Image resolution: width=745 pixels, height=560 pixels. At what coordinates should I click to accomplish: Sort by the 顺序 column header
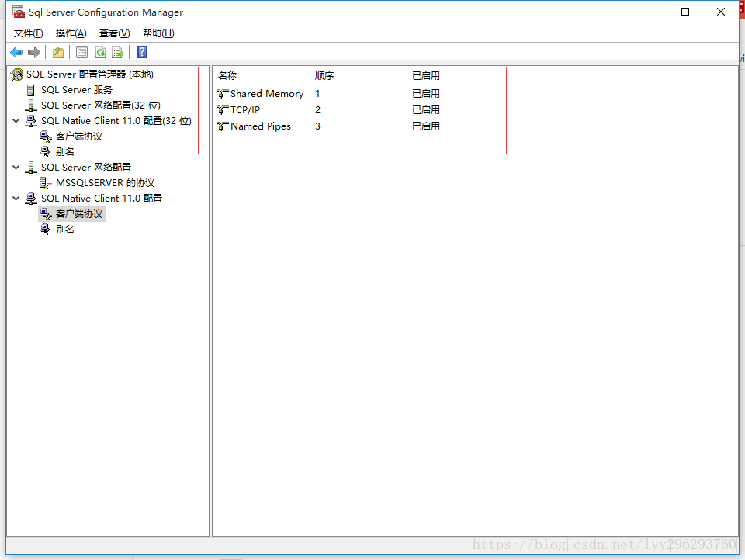(359, 76)
